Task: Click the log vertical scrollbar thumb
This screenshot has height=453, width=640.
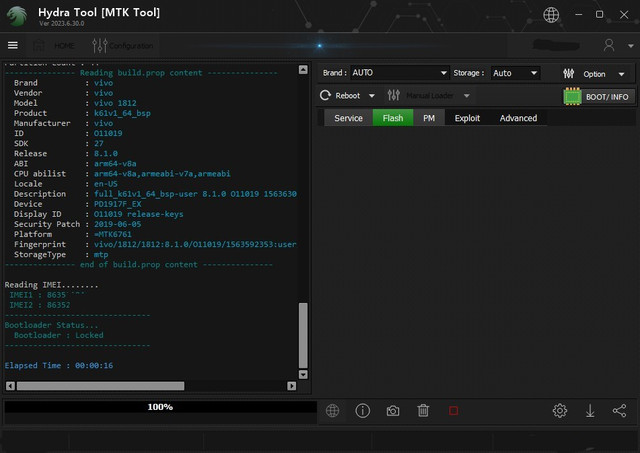Action: click(303, 335)
